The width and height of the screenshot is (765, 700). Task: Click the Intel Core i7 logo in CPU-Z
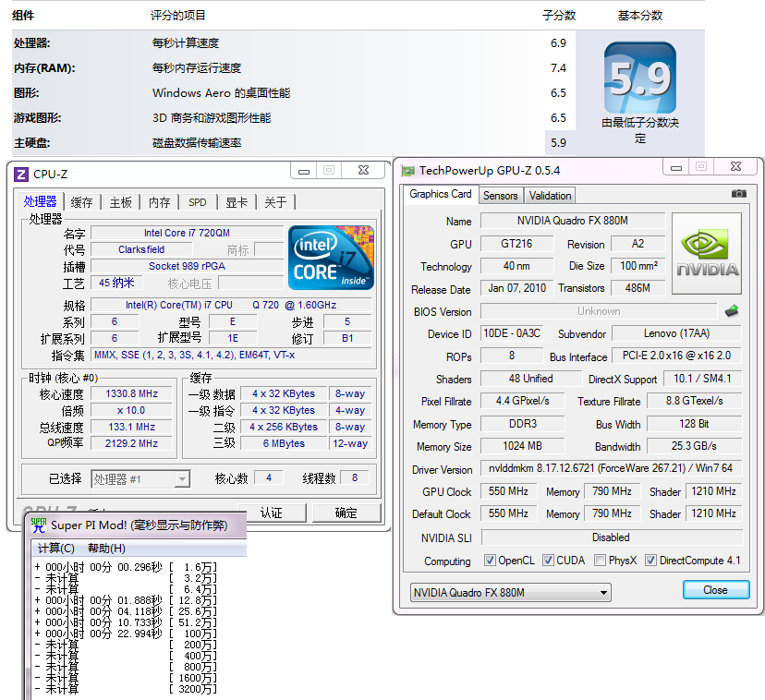pyautogui.click(x=332, y=258)
